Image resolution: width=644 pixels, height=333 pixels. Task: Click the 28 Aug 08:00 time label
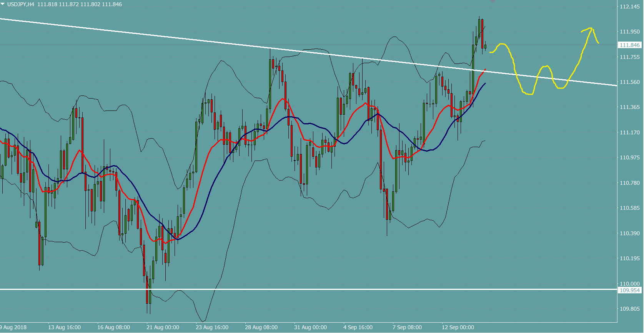(261, 327)
